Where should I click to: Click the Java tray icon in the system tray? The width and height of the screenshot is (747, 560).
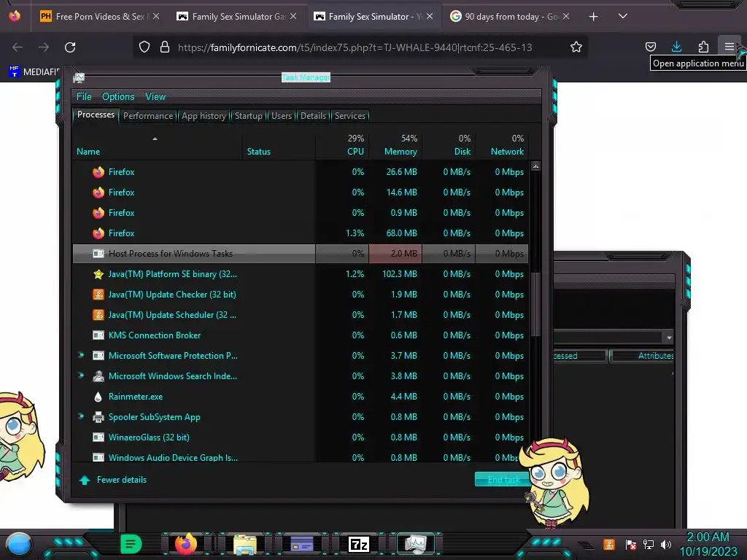pyautogui.click(x=609, y=544)
